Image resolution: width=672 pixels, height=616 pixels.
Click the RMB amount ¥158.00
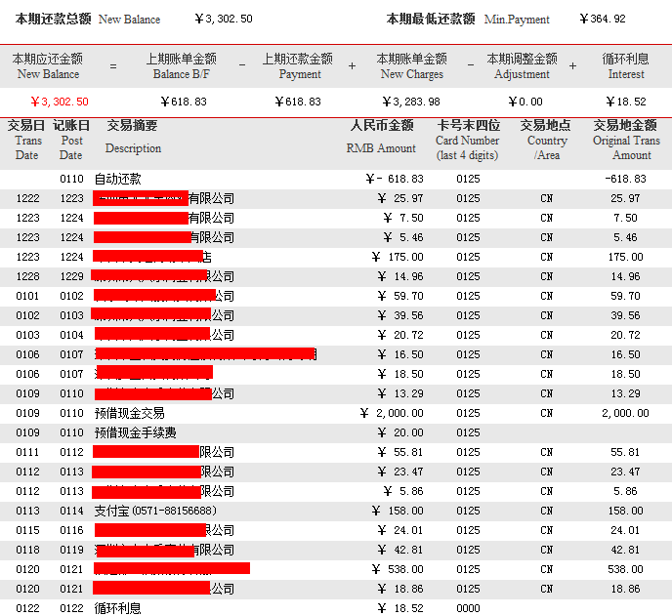(x=398, y=511)
